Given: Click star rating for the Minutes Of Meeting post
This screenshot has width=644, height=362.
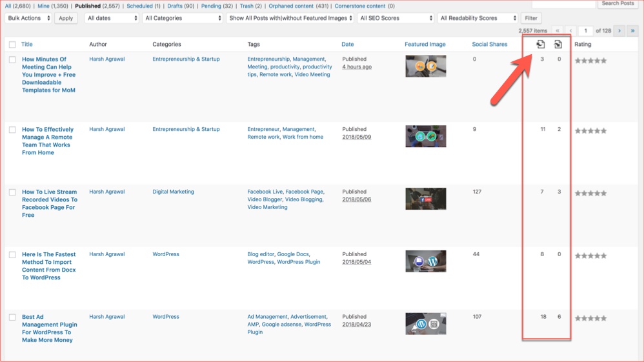Looking at the screenshot, I should (590, 61).
